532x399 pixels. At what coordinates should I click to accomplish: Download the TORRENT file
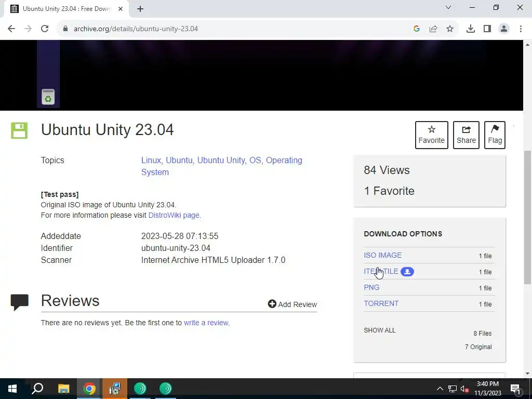coord(381,303)
